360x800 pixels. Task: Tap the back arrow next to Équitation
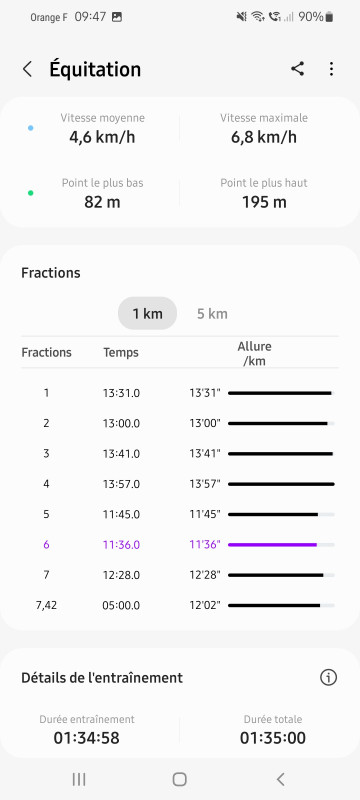pos(28,69)
